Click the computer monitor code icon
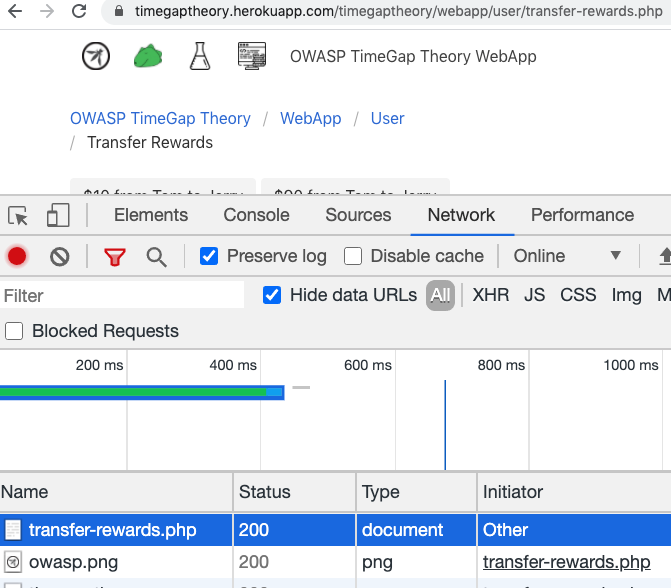This screenshot has width=671, height=588. pyautogui.click(x=252, y=56)
